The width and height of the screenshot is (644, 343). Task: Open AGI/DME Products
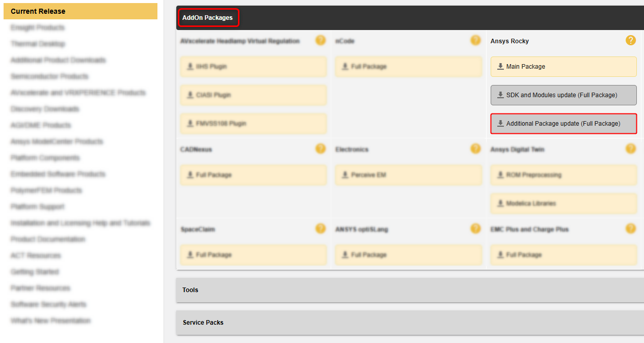click(x=41, y=125)
